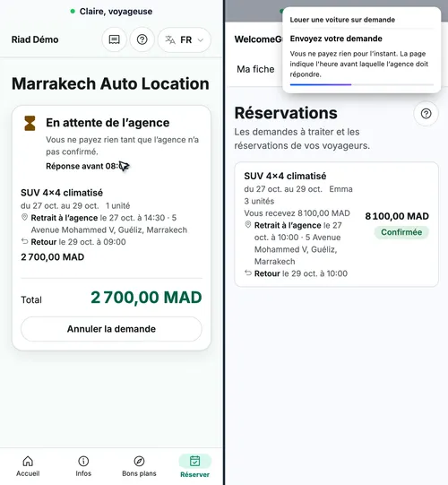Open the Infos tab
The width and height of the screenshot is (448, 485).
[x=83, y=466]
